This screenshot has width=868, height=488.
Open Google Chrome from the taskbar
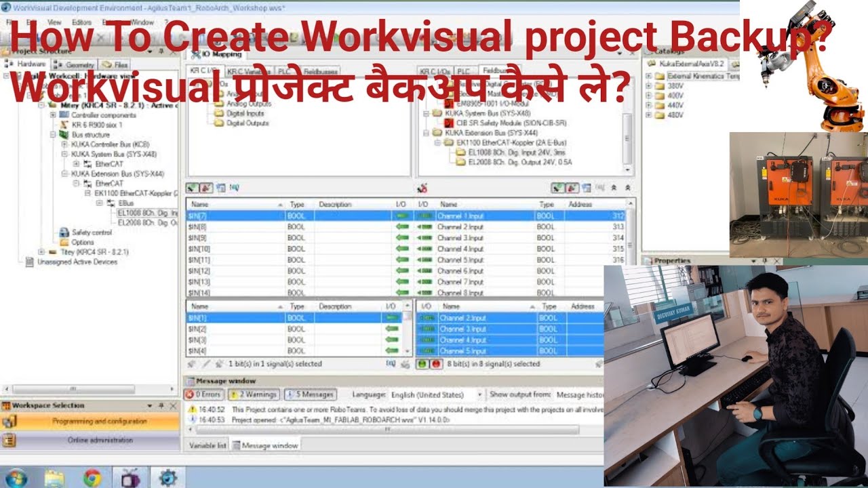pyautogui.click(x=92, y=477)
